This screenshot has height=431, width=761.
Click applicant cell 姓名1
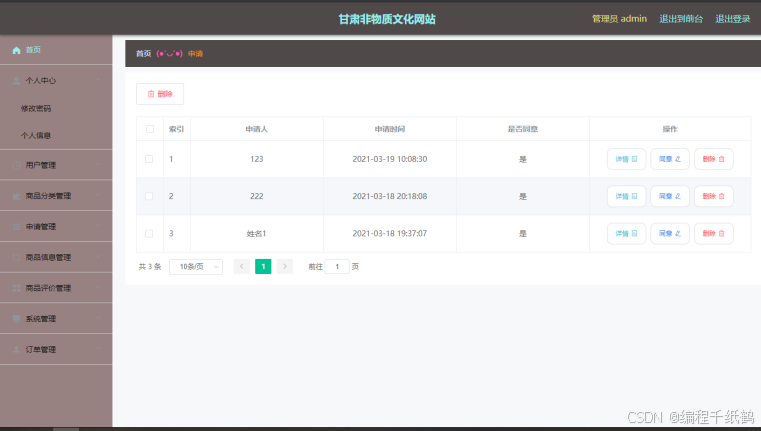tap(256, 233)
